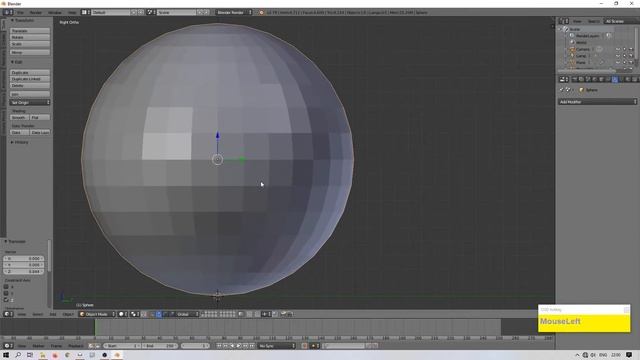Collapse the Edit panel
Viewport: 640px width, 360px height.
click(16, 62)
